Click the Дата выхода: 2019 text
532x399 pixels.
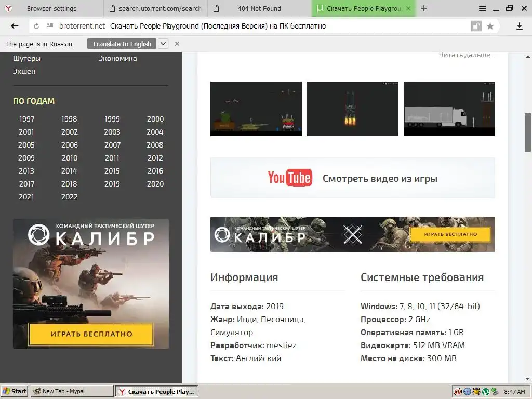247,307
